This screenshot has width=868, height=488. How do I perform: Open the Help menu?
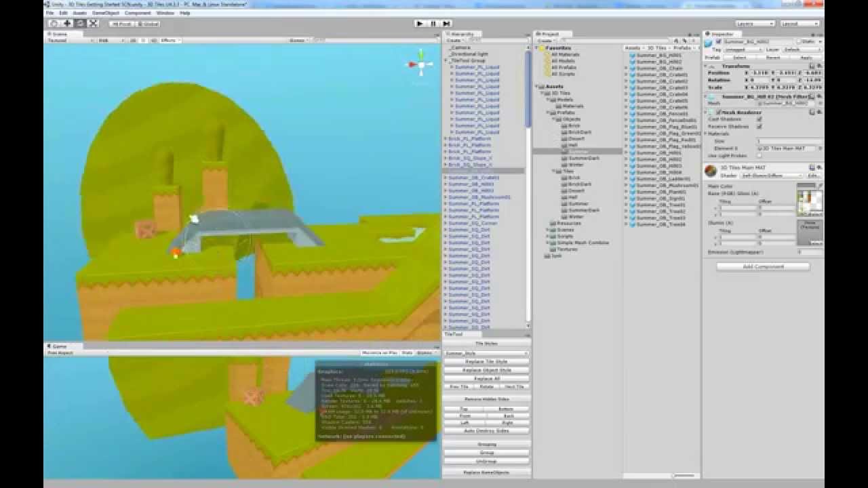[185, 13]
